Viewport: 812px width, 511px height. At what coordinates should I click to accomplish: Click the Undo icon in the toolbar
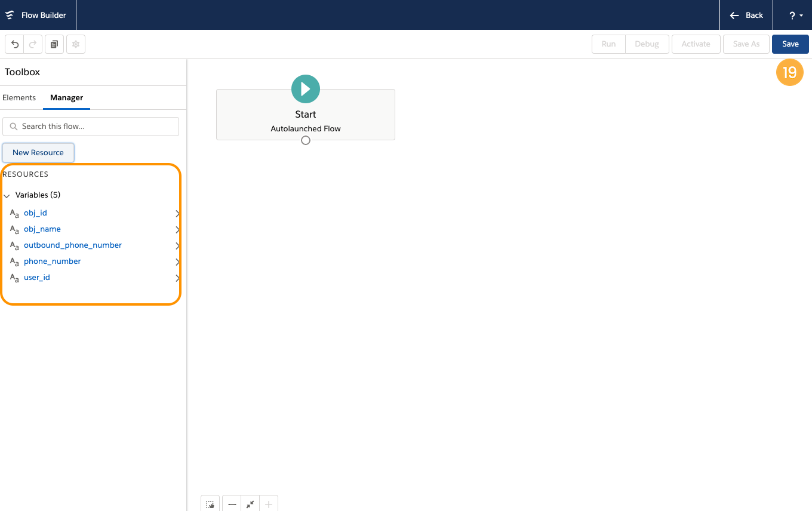14,44
